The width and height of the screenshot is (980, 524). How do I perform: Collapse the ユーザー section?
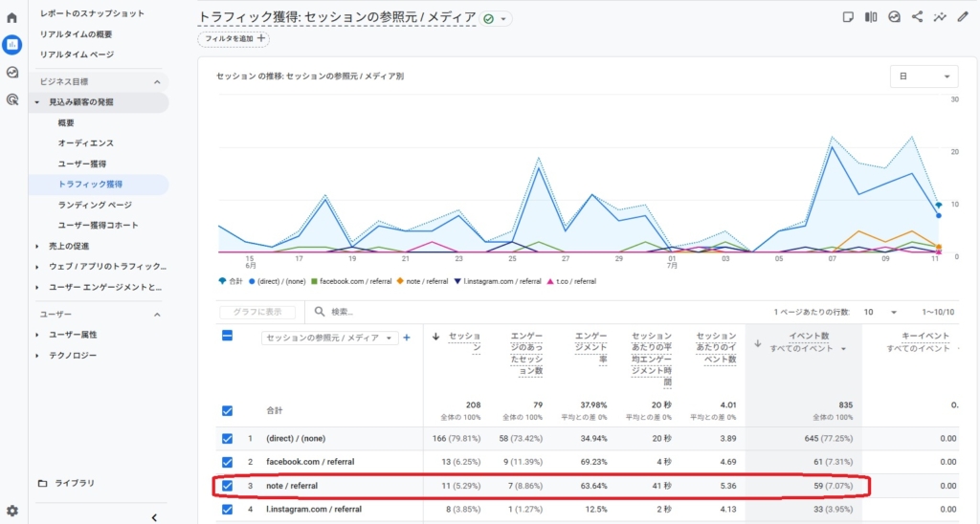[157, 315]
